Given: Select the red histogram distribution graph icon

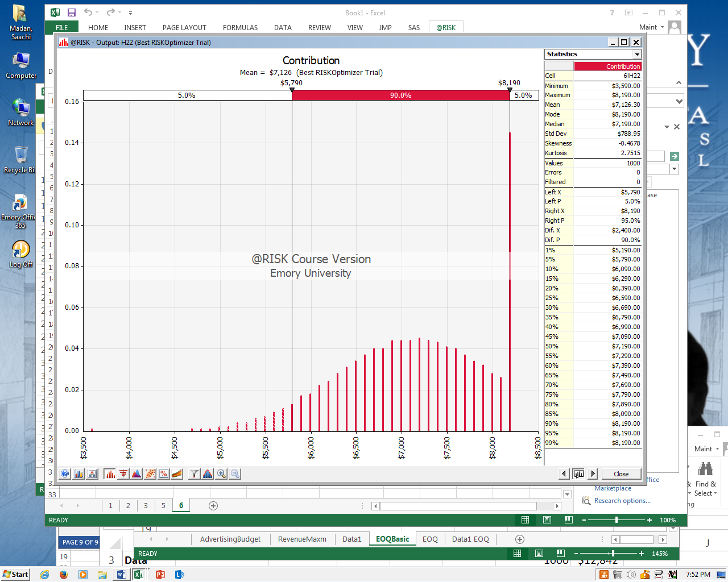Looking at the screenshot, I should coord(110,474).
